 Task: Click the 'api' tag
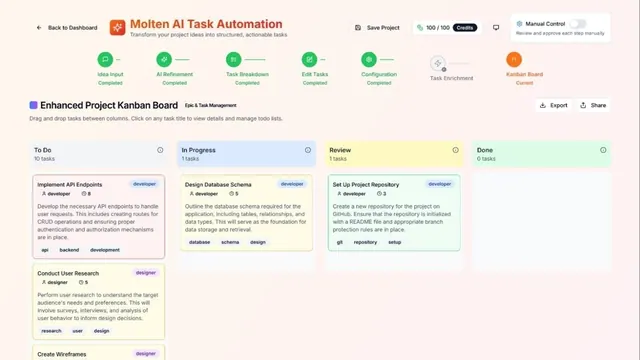point(45,250)
